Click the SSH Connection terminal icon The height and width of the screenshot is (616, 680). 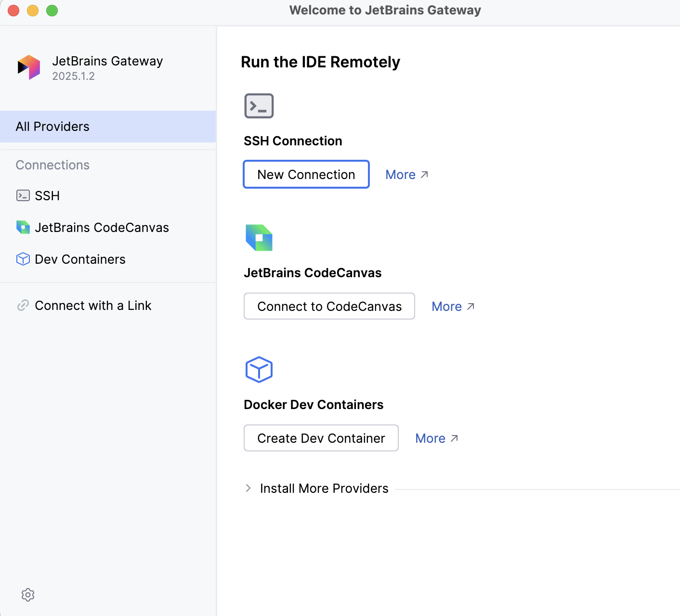(259, 106)
